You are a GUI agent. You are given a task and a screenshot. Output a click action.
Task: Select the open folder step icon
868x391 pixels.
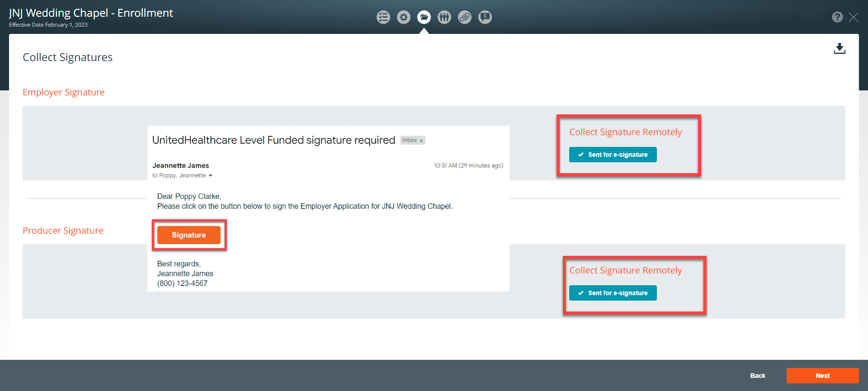click(x=424, y=17)
